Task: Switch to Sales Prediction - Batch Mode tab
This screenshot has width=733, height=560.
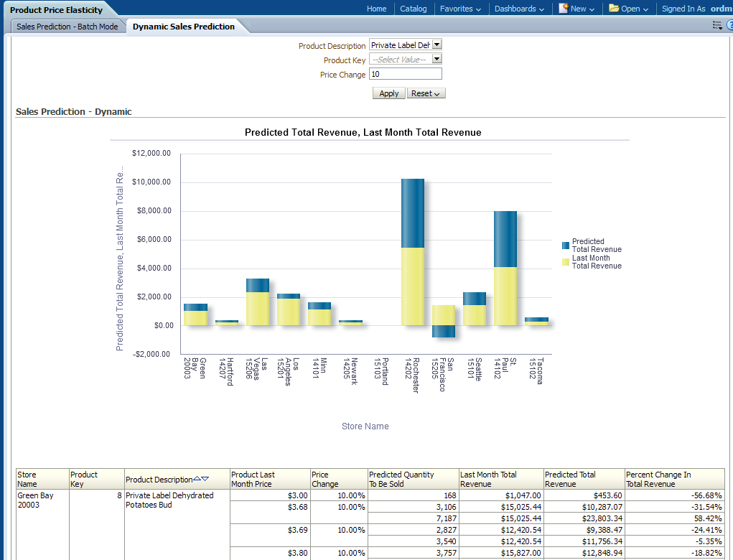Action: click(67, 27)
